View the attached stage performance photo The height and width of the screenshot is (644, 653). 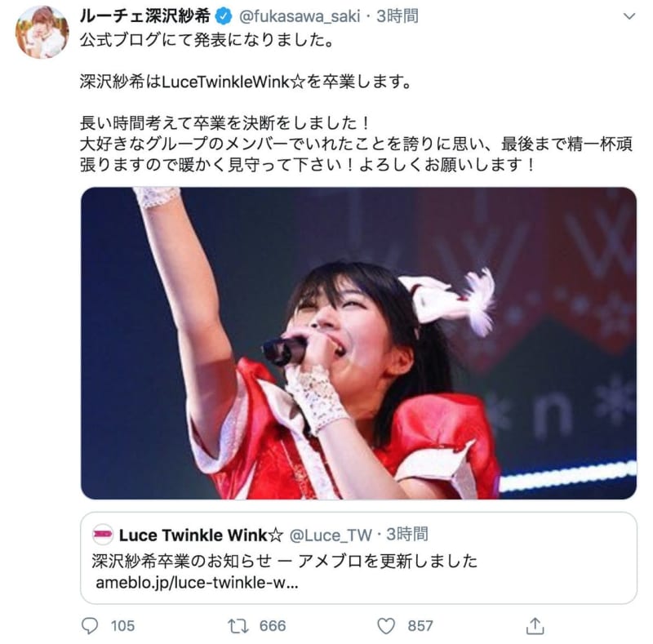(358, 344)
